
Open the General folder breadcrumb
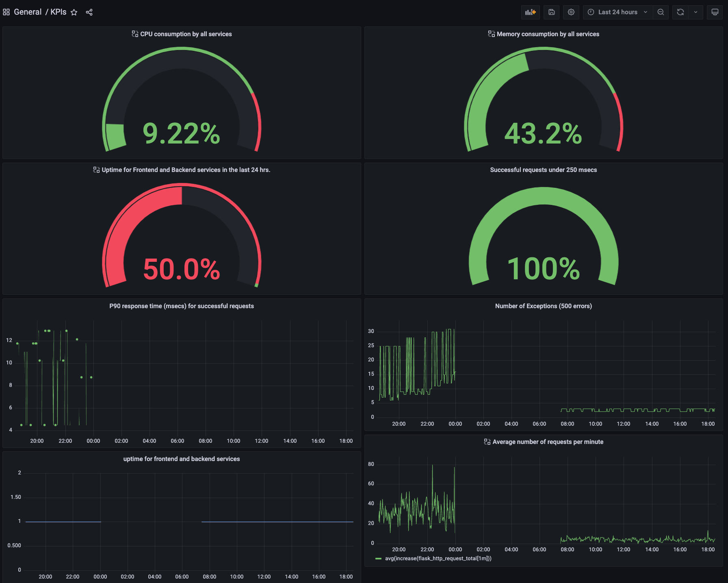[28, 12]
